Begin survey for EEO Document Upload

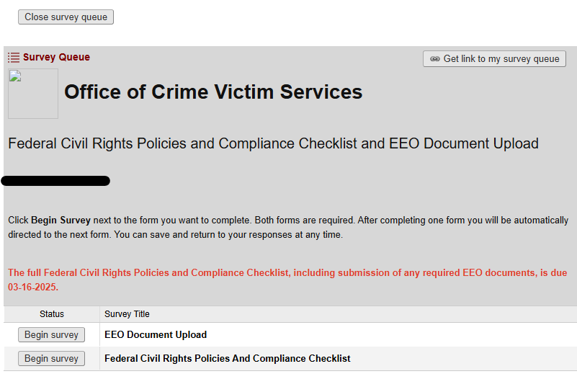[51, 334]
